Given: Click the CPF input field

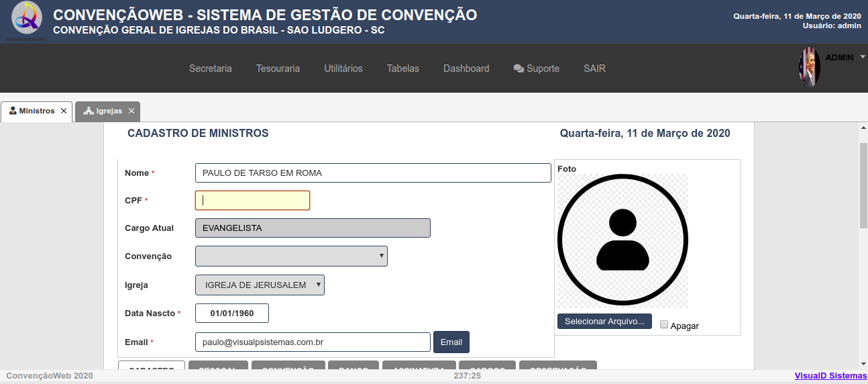Looking at the screenshot, I should tap(252, 200).
